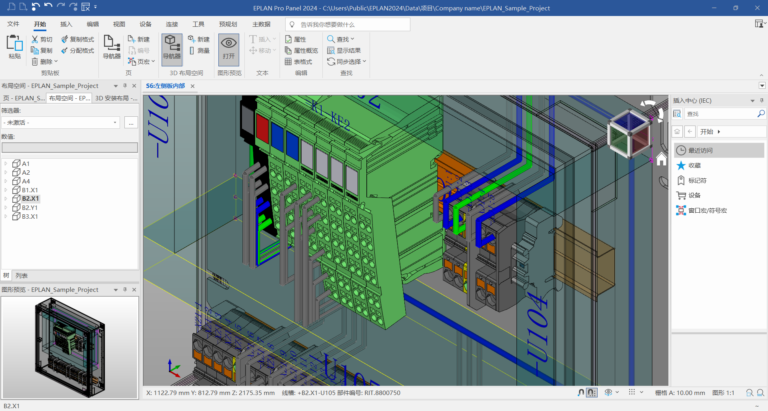Click the Properties (属性) icon

(288, 39)
